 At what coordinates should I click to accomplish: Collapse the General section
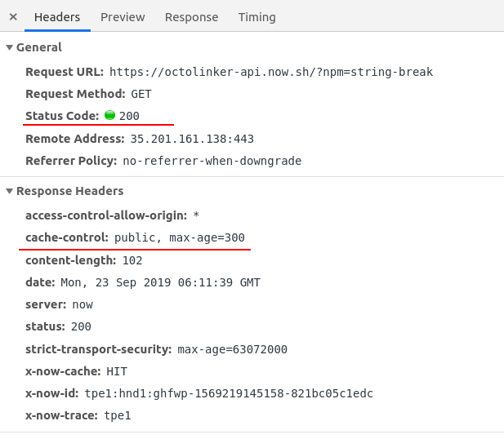tap(10, 47)
